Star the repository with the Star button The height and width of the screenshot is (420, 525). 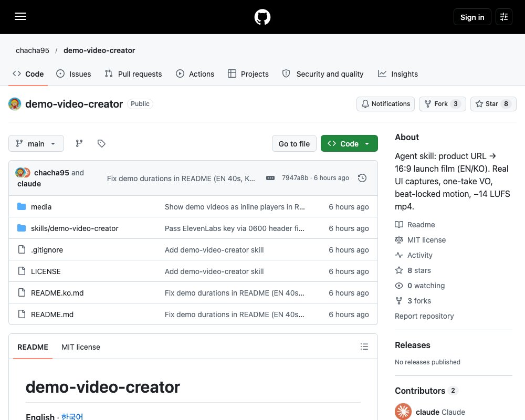[x=493, y=104]
